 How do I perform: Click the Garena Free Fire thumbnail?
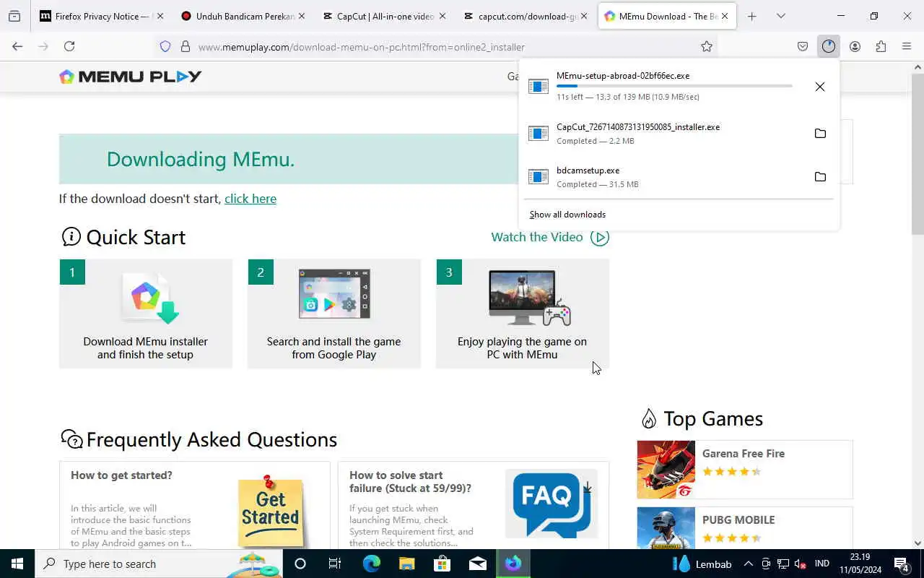click(x=666, y=470)
